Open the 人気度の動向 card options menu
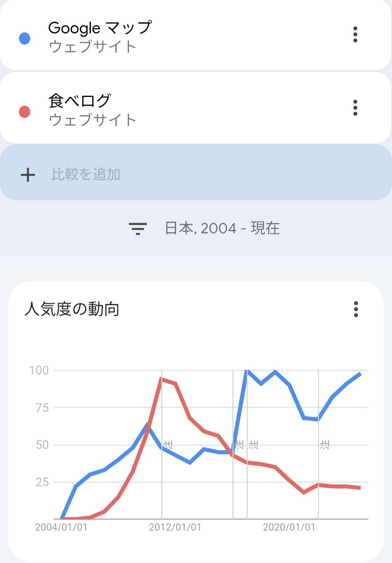The height and width of the screenshot is (563, 392). point(356,309)
